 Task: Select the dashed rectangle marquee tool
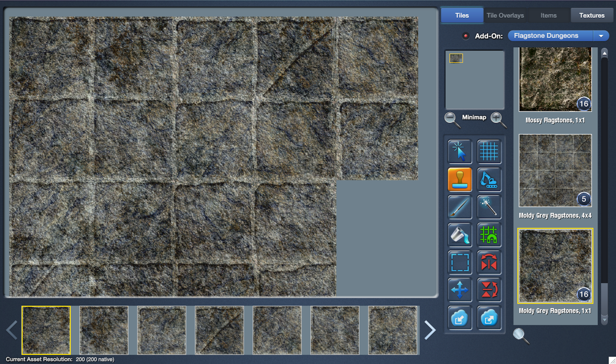[x=460, y=263]
